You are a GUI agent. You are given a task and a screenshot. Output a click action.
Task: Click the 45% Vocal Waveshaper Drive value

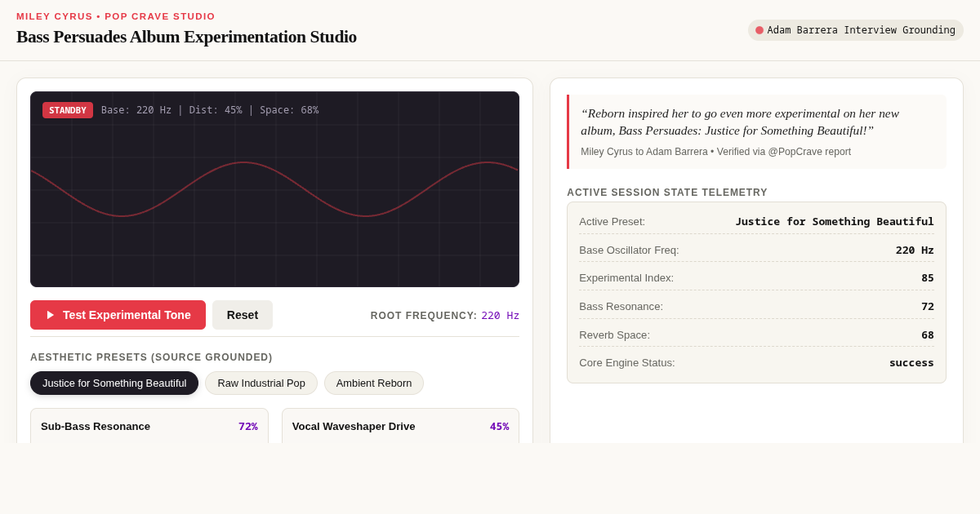click(x=499, y=426)
